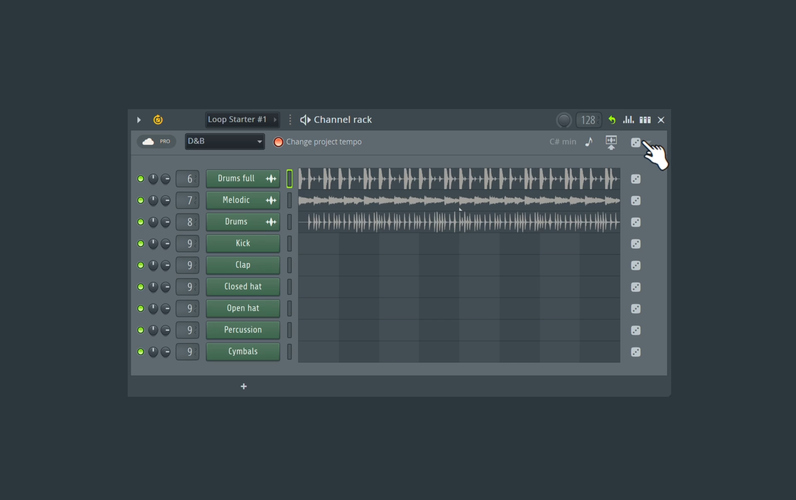This screenshot has width=796, height=500.
Task: Click the Drums channel button
Action: 243,222
